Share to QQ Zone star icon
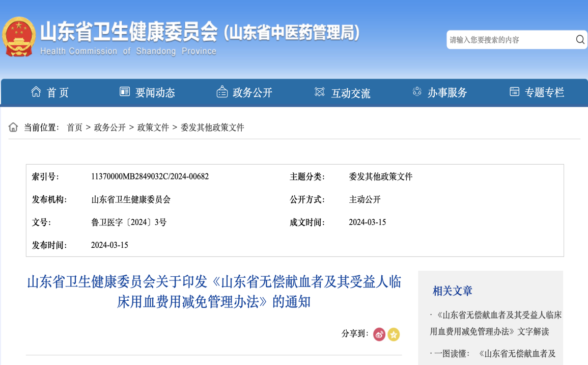 pyautogui.click(x=394, y=334)
